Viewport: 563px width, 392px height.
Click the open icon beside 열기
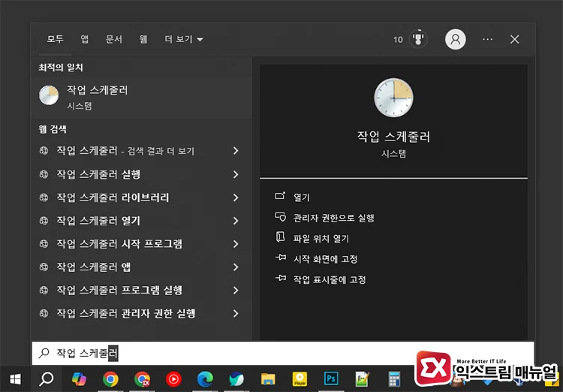280,196
